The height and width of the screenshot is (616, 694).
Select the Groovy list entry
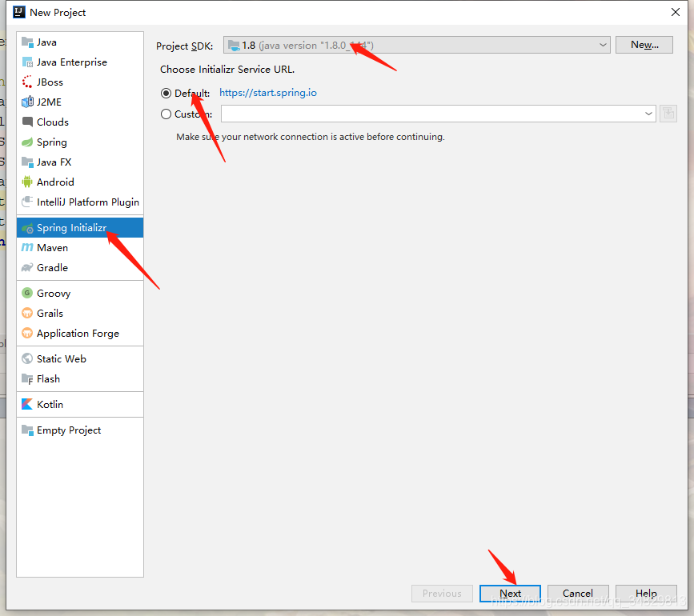(80, 293)
